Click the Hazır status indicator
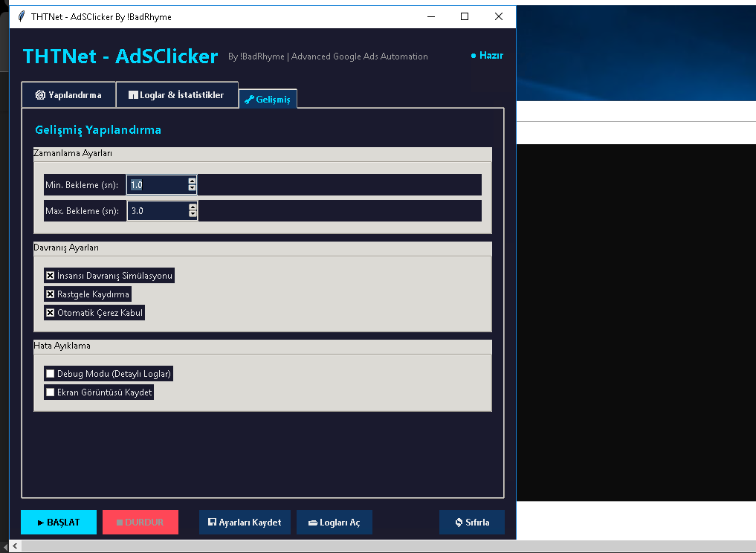 487,56
